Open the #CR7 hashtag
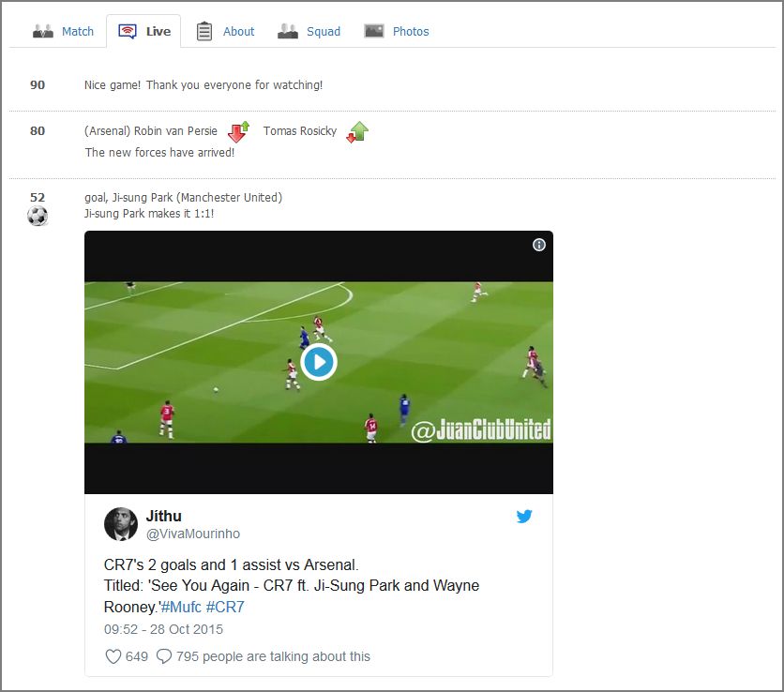 coord(225,607)
